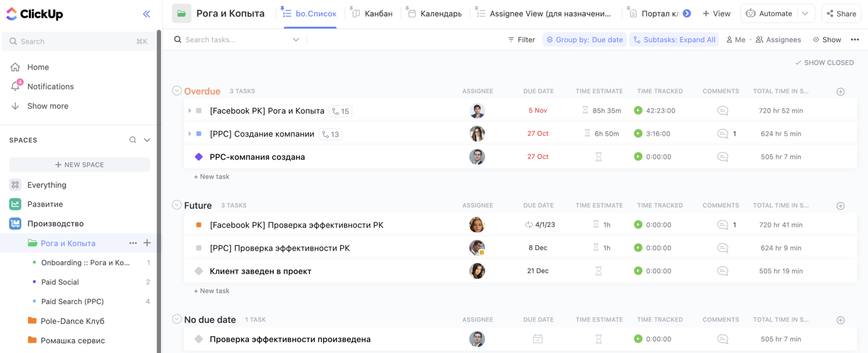868x353 pixels.
Task: Click the Search tasks input field
Action: point(237,40)
